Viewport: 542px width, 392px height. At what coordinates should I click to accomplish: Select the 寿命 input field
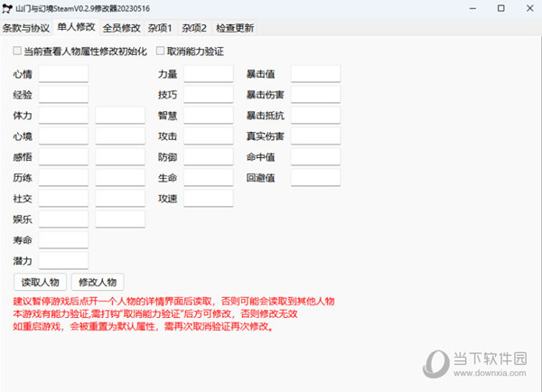click(63, 239)
